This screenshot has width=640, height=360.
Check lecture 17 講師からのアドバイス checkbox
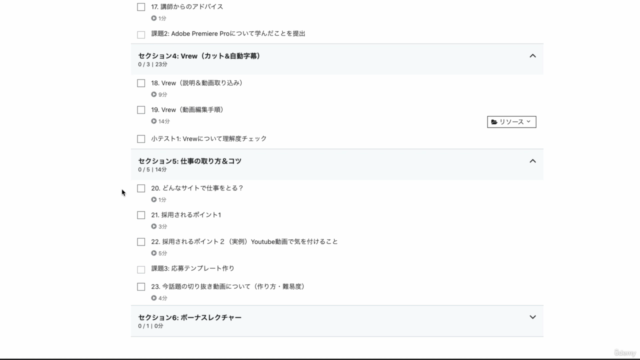(141, 7)
